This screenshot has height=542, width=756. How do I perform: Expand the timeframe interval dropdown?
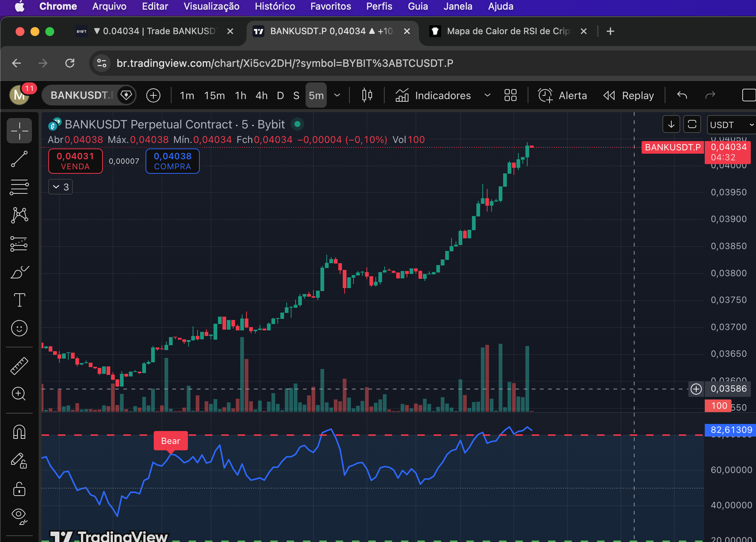tap(337, 95)
